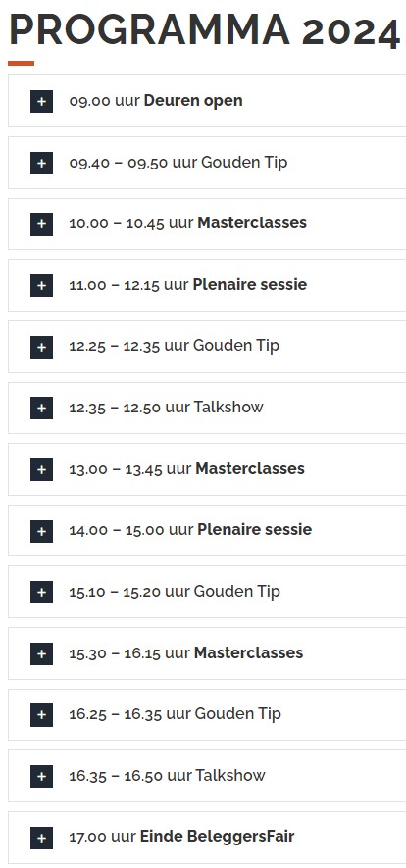This screenshot has height=868, width=406.
Task: Click plus icon next to 12.35 – 12.50 Talkshow
Action: click(41, 408)
